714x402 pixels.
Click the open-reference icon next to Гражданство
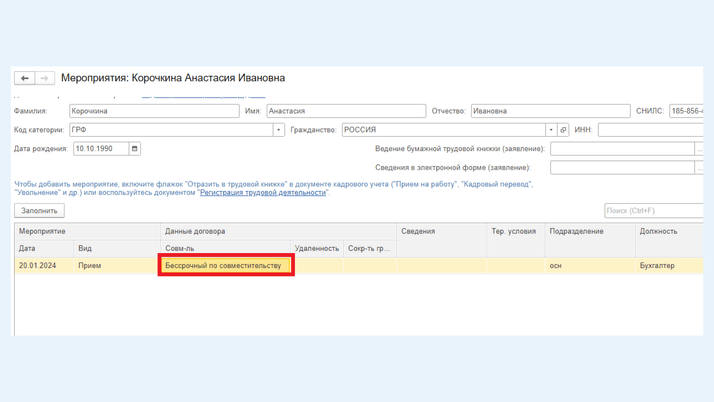(563, 130)
